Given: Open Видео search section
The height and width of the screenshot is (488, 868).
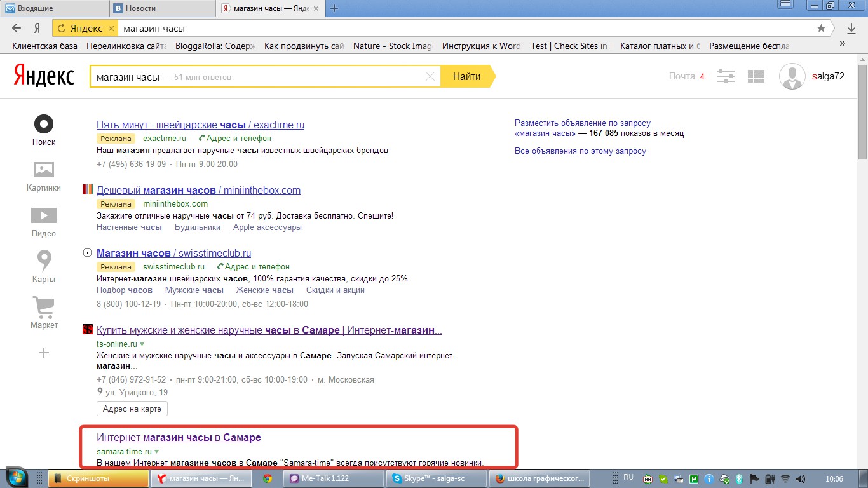Looking at the screenshot, I should click(x=44, y=222).
